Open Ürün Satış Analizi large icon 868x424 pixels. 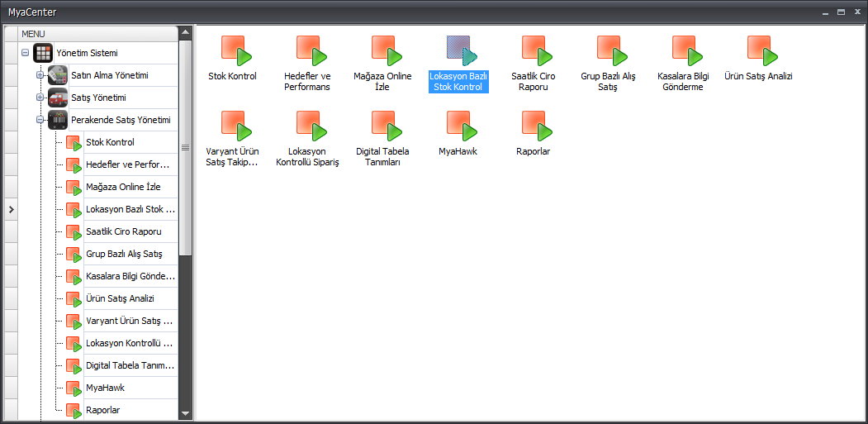[x=763, y=50]
